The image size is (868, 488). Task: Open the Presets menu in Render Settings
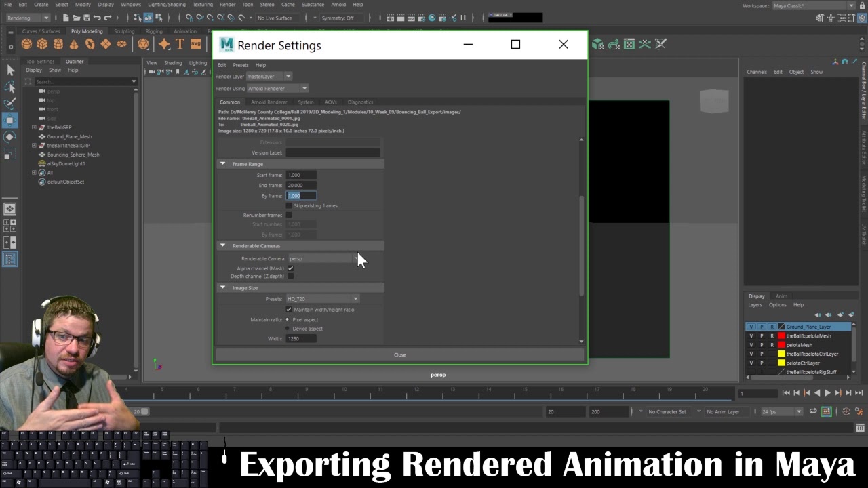coord(241,65)
